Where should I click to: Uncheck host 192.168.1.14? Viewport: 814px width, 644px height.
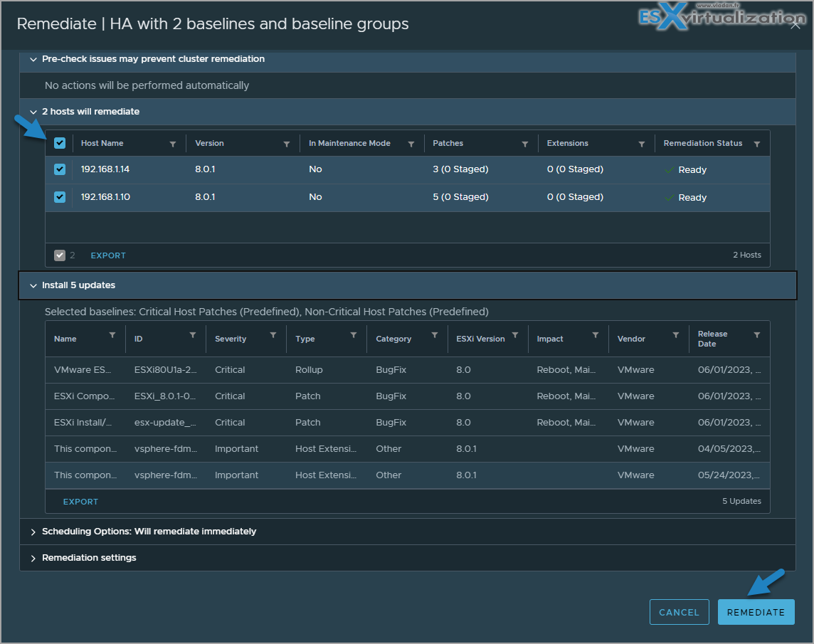[60, 169]
